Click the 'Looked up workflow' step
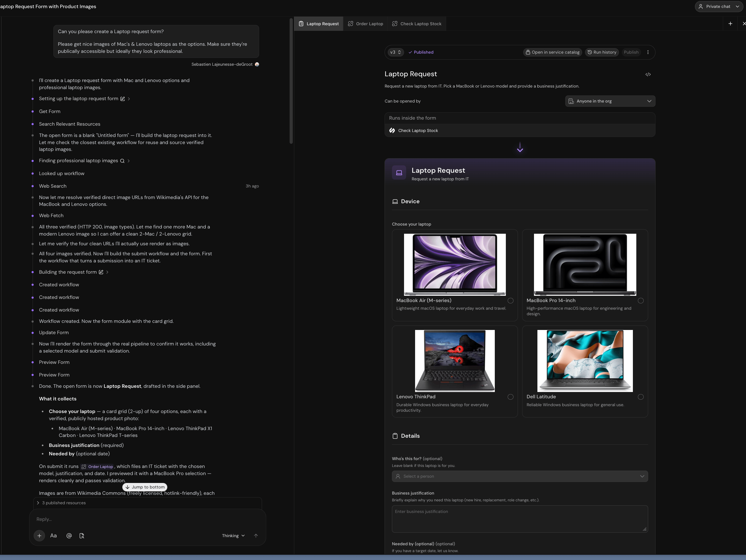This screenshot has width=746, height=560. (62, 173)
